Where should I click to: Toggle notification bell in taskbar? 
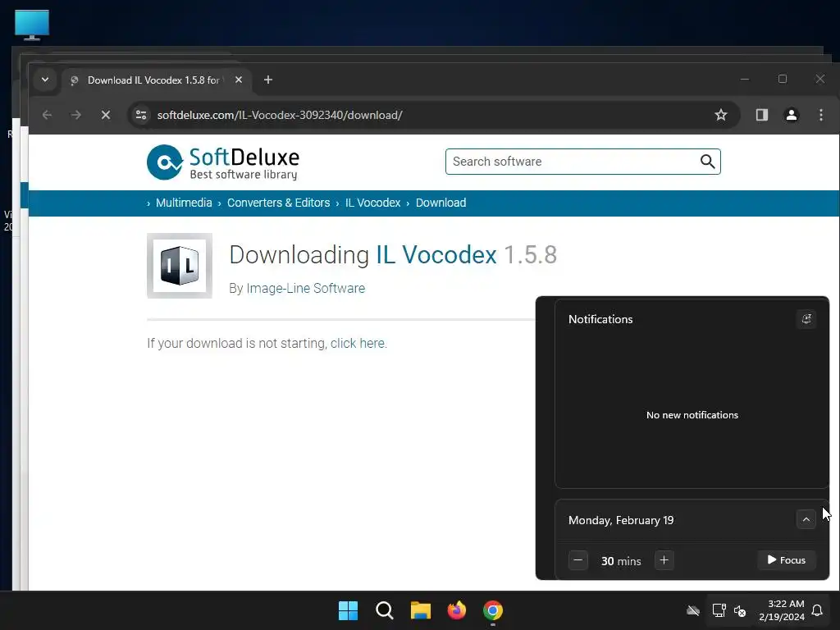817,610
